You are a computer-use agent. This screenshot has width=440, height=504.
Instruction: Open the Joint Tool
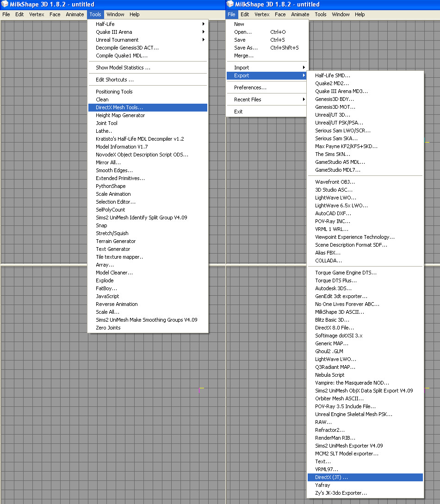coord(148,123)
